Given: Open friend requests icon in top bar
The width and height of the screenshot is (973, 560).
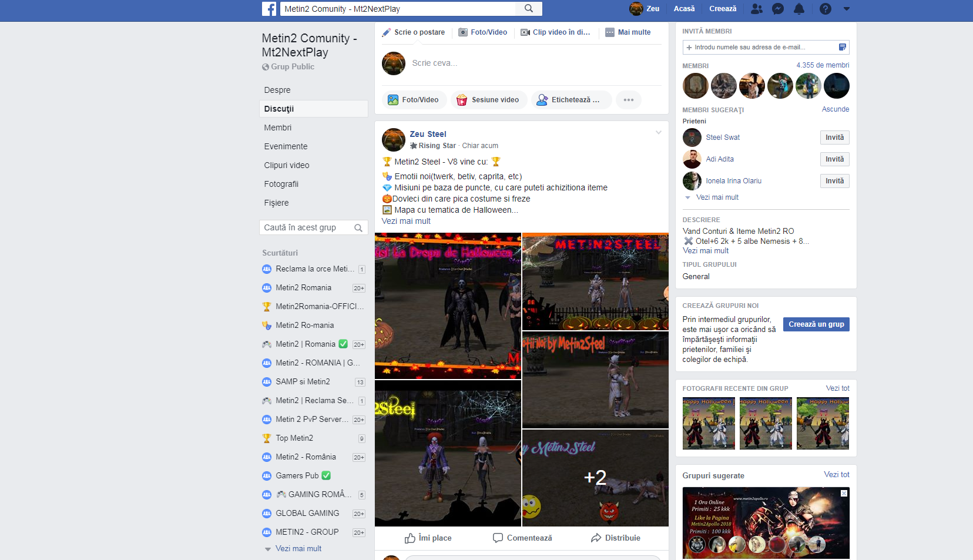Looking at the screenshot, I should tap(757, 9).
